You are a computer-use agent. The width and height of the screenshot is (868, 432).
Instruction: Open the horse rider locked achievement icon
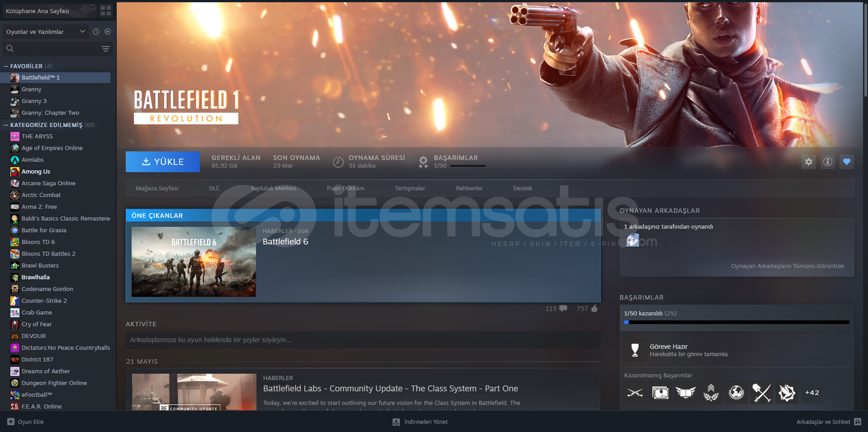point(787,393)
